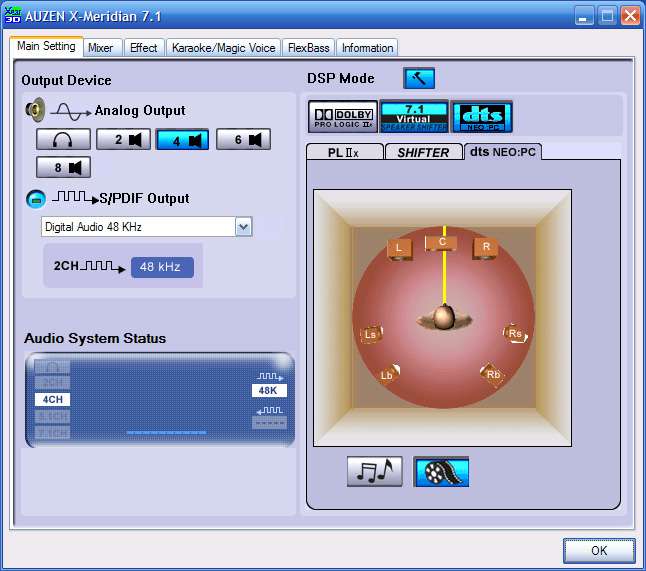Viewport: 646px width, 571px height.
Task: Open the Mixer tab
Action: coord(101,48)
